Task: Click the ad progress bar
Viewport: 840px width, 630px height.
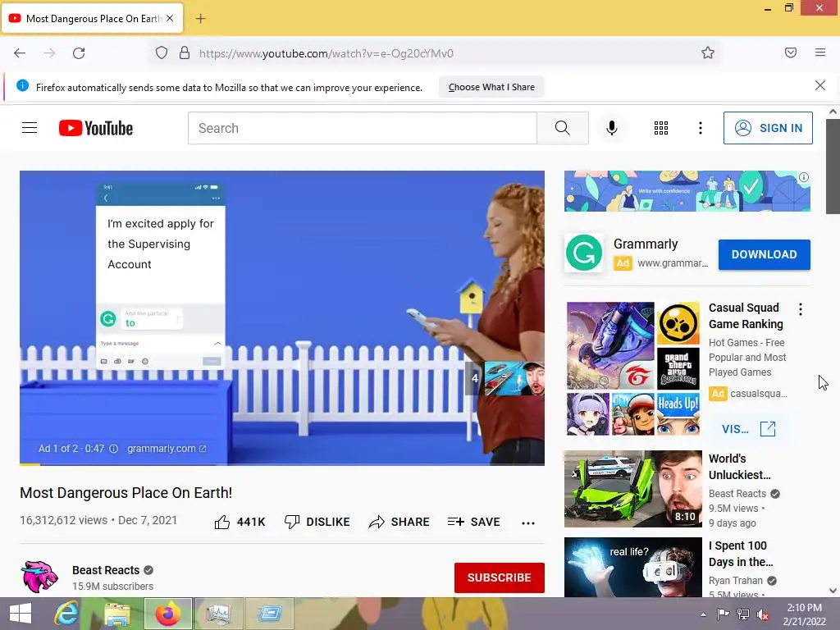Action: click(282, 464)
